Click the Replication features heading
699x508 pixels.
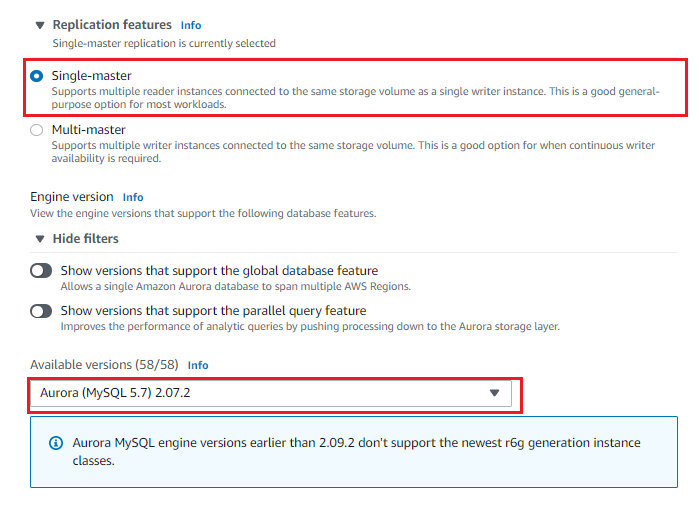(x=112, y=25)
